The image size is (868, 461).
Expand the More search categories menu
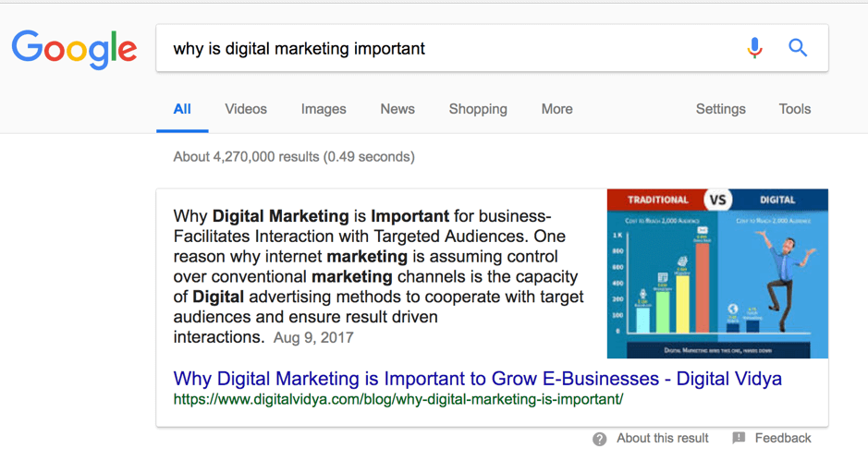coord(556,109)
